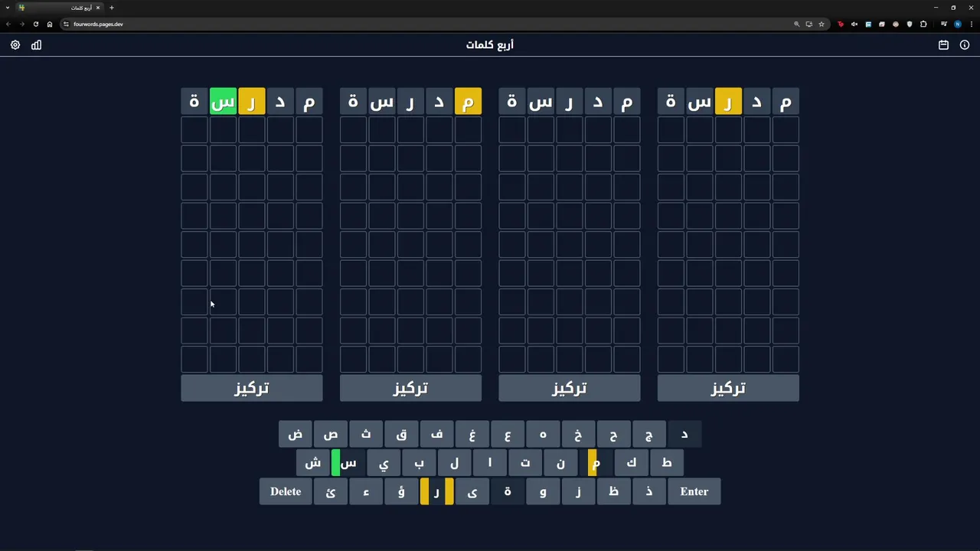Open the statistics bar chart
This screenshot has height=551, width=980.
(x=36, y=45)
